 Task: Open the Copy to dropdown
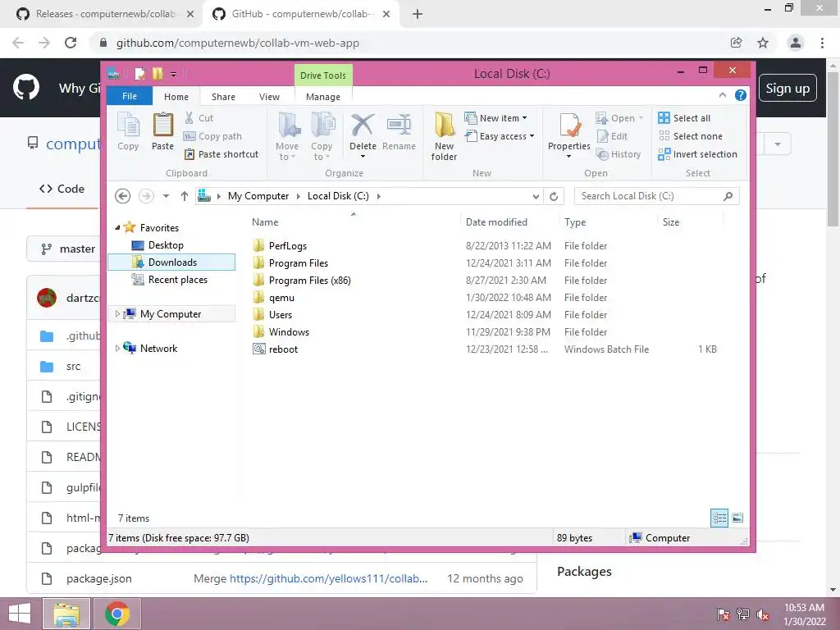322,136
